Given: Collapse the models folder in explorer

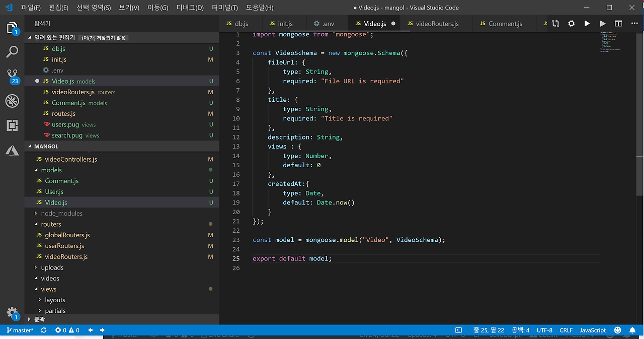Looking at the screenshot, I should [x=51, y=170].
